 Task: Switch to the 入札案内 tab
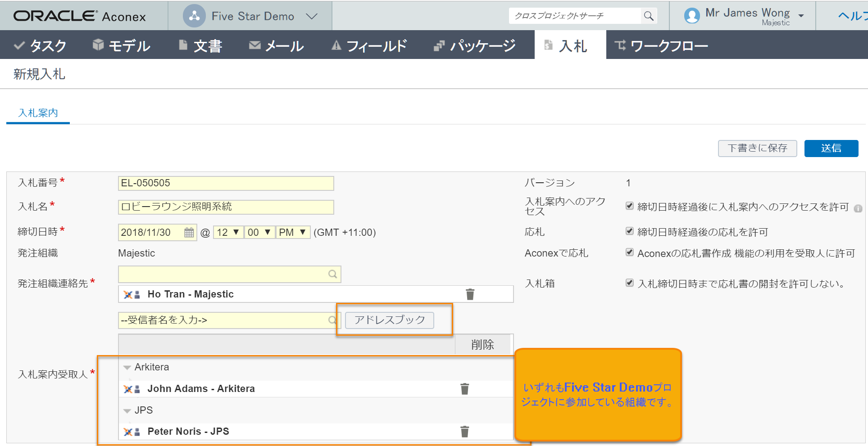point(38,113)
